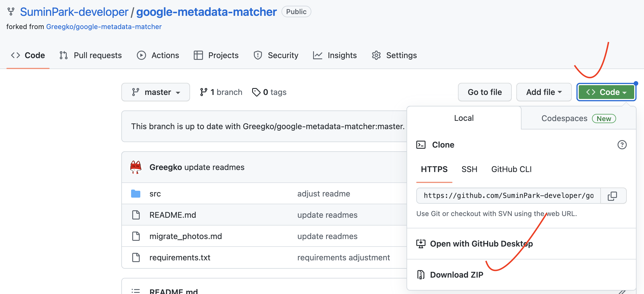This screenshot has height=294, width=644.
Task: Follow the forked-from Greegko/google-metadata-matcher link
Action: coord(104,27)
